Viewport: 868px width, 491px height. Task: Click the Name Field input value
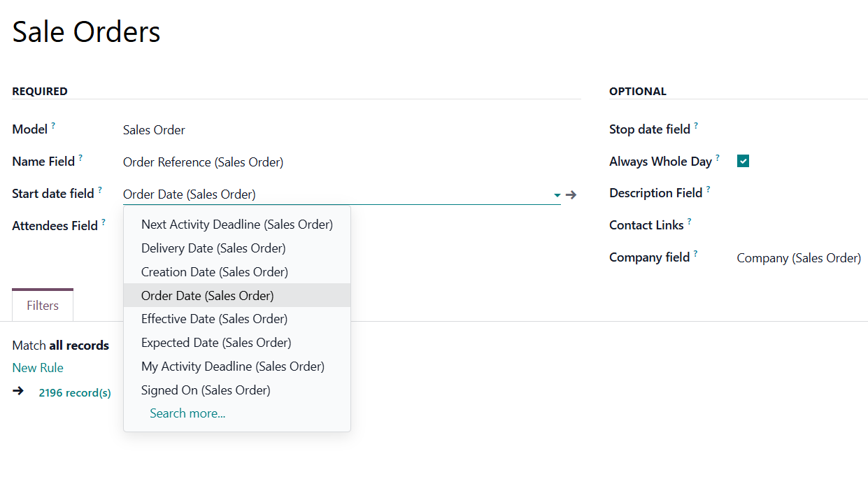[x=203, y=162]
